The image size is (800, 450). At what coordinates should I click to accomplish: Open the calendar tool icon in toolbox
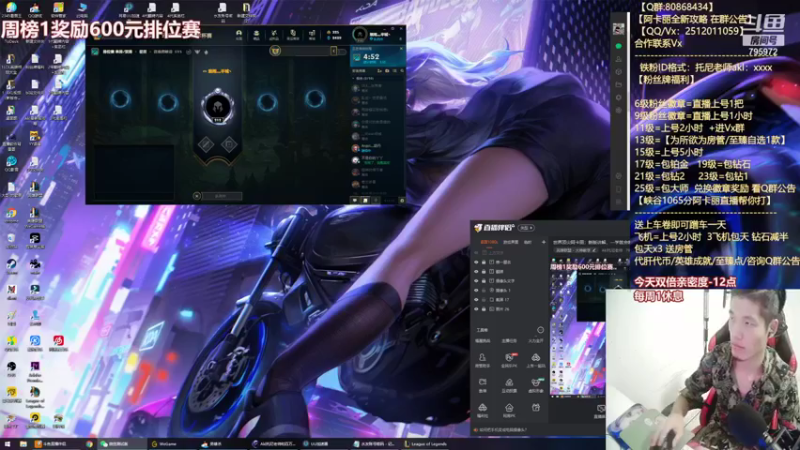536,408
